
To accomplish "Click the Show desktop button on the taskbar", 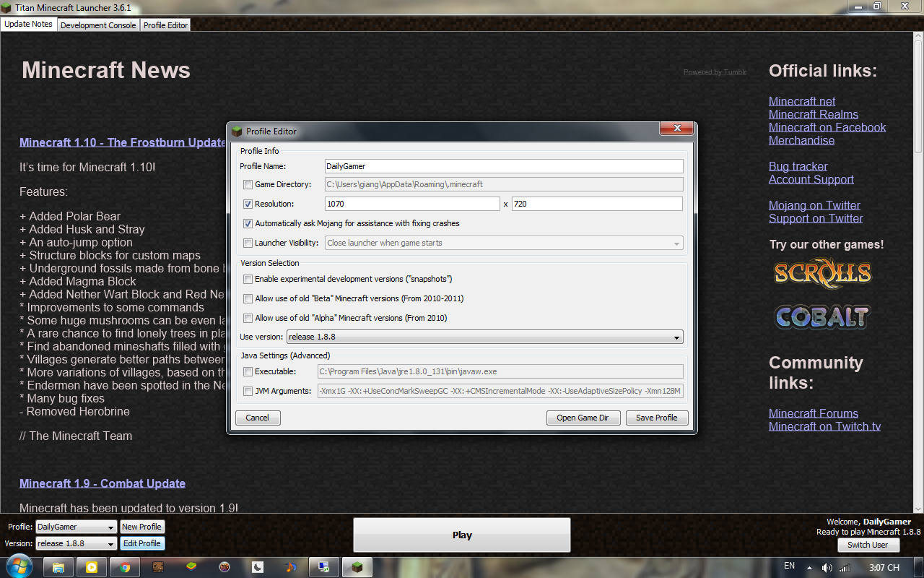I will point(918,567).
